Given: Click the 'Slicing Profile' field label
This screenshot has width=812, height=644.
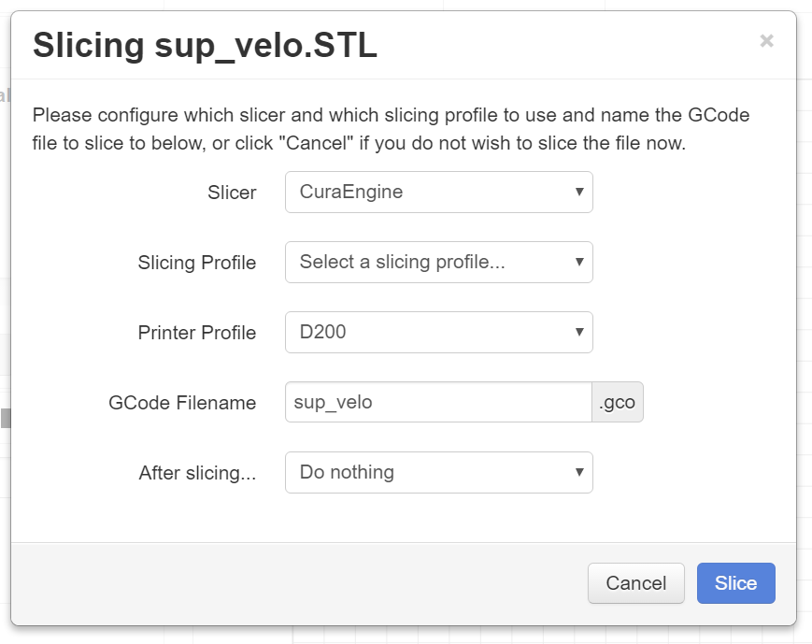Looking at the screenshot, I should [x=196, y=263].
